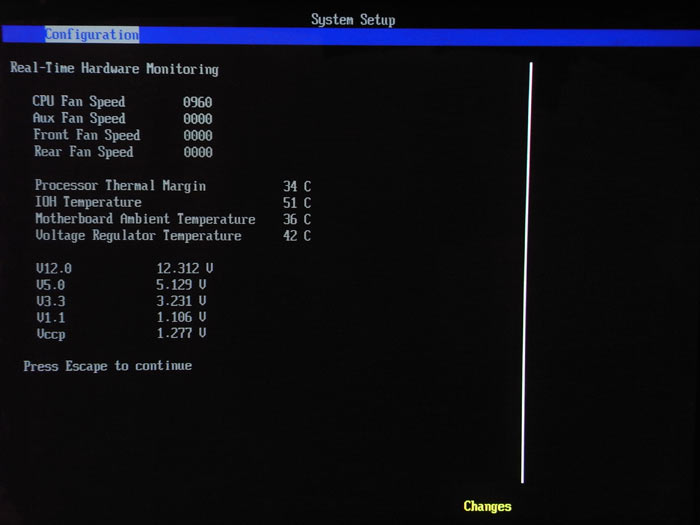Viewport: 700px width, 525px height.
Task: Click the Front Fan Speed 0000 value
Action: click(x=198, y=135)
